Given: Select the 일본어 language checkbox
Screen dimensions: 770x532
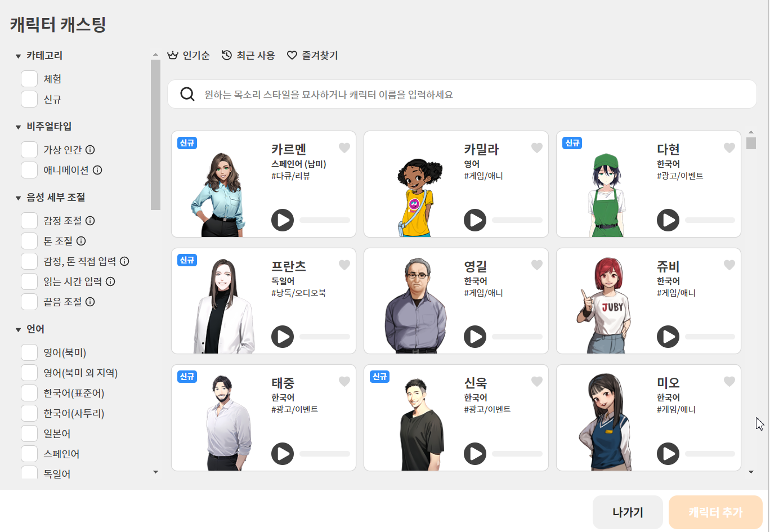Looking at the screenshot, I should (x=29, y=433).
